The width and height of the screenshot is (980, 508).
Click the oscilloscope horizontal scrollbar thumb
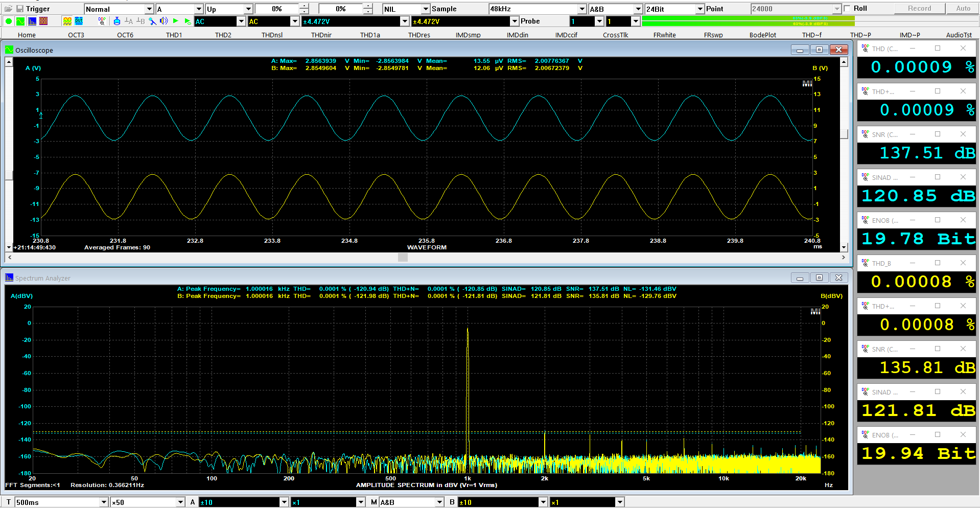pos(403,258)
